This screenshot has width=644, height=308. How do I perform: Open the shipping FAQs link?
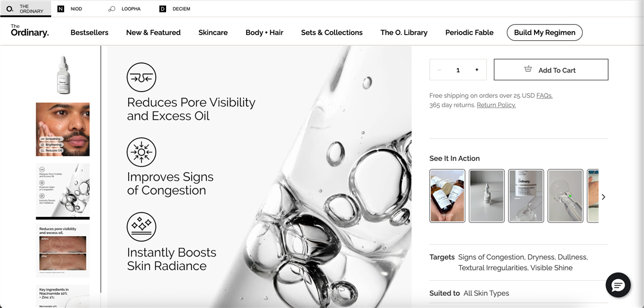click(x=544, y=96)
